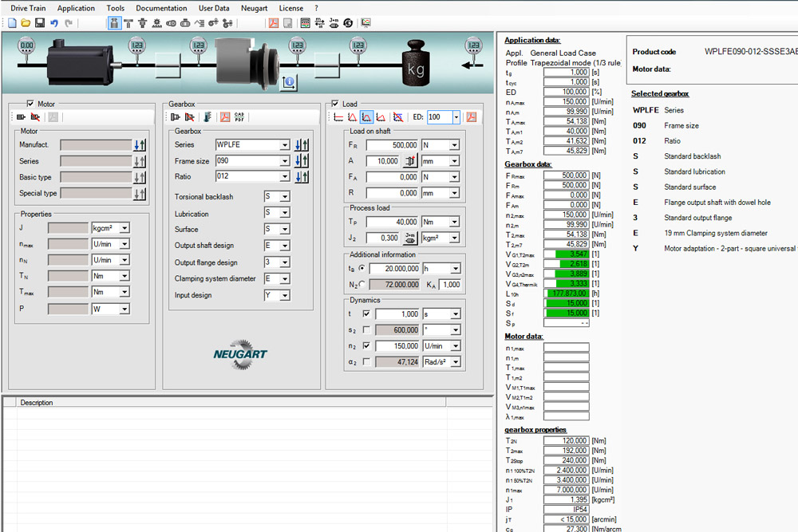Open the Drive Train menu
This screenshot has height=532, width=798.
click(x=28, y=7)
